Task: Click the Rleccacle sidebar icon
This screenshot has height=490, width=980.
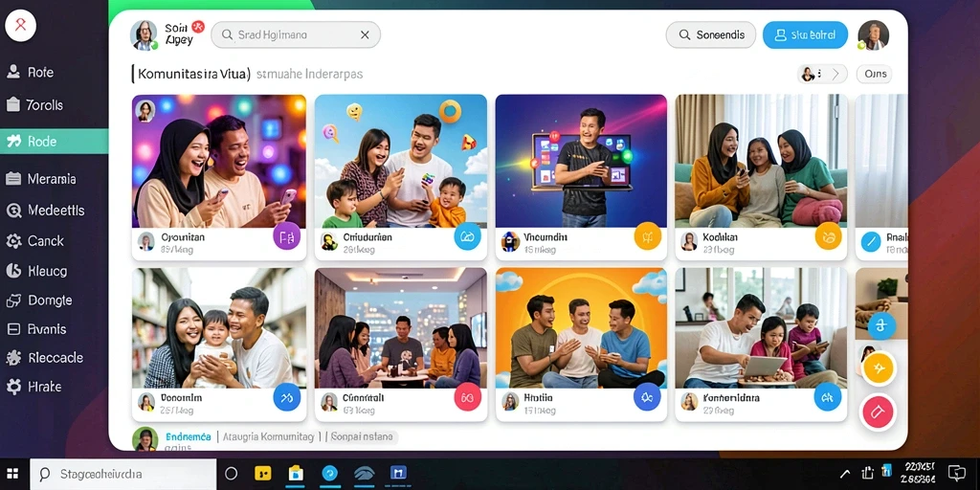Action: tap(13, 358)
